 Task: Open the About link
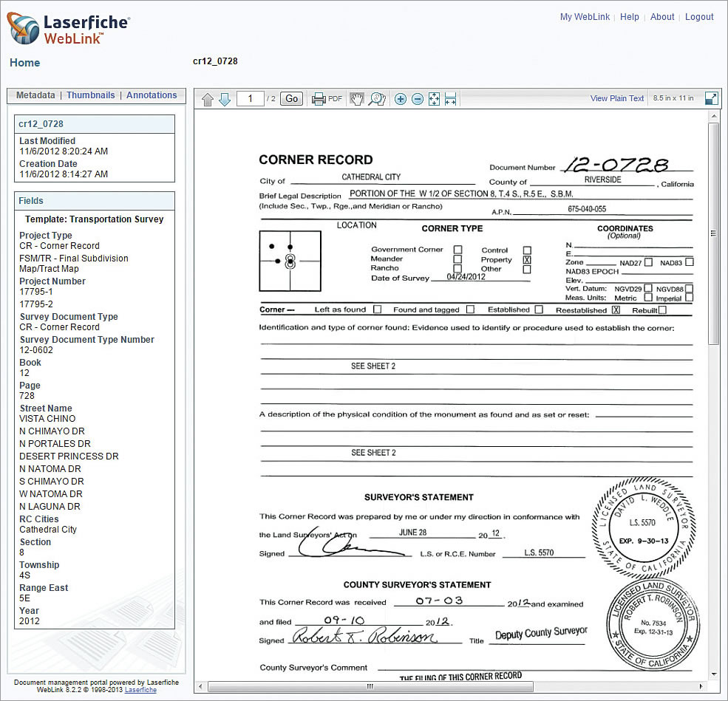pyautogui.click(x=662, y=17)
